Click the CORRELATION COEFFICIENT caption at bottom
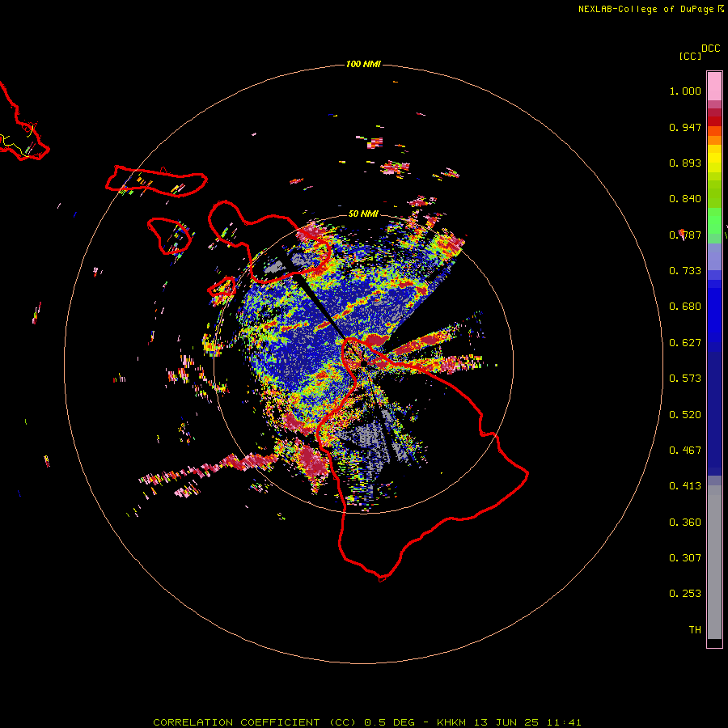 coord(366,722)
